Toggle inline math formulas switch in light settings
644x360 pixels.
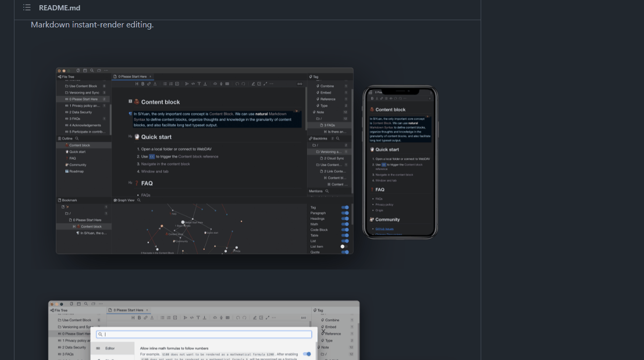tap(307, 354)
